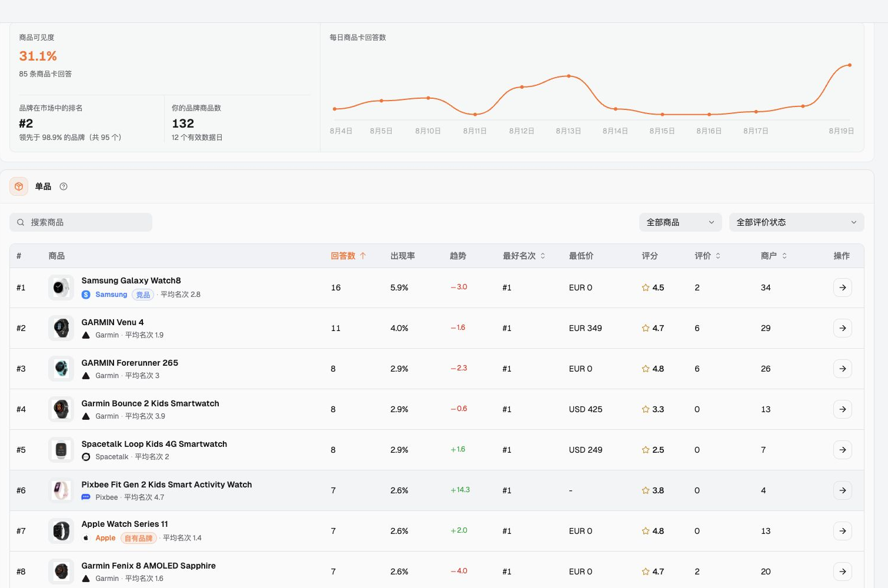Click the 自有品牌 tag on Apple row
888x588 pixels.
point(138,538)
